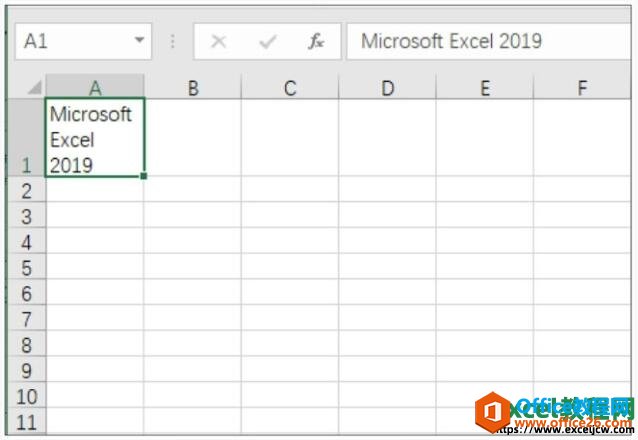Open Insert Function via the fx icon
This screenshot has width=638, height=440.
316,41
